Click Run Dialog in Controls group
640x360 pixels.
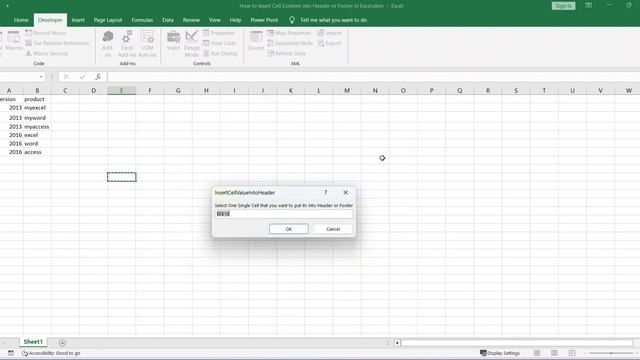tap(220, 53)
